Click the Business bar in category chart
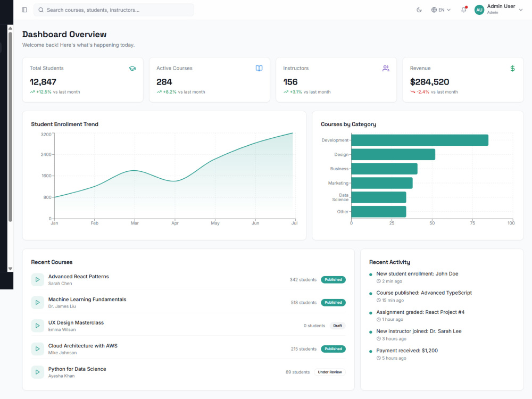This screenshot has width=532, height=399. 385,169
